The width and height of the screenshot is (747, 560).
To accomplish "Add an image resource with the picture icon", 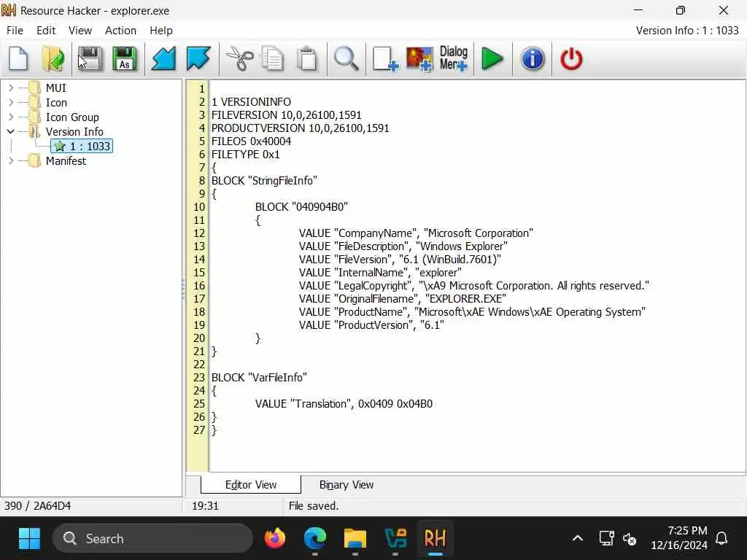I will coord(419,59).
